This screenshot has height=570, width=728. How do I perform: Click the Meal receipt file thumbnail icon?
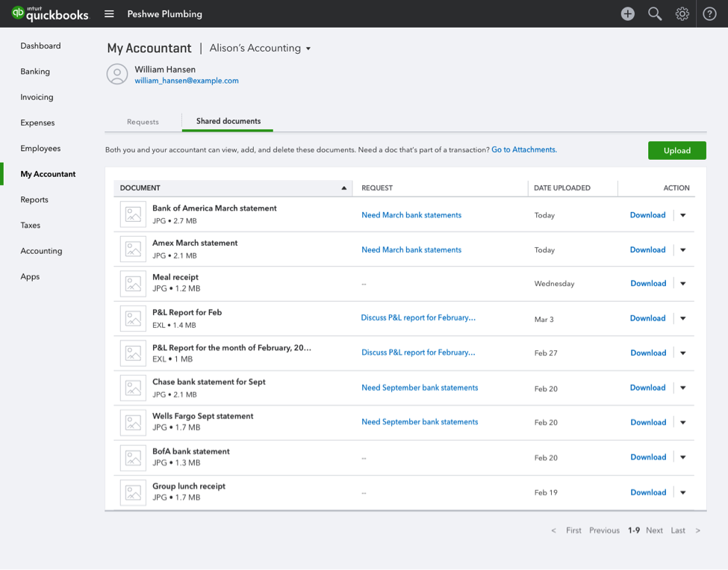(132, 283)
